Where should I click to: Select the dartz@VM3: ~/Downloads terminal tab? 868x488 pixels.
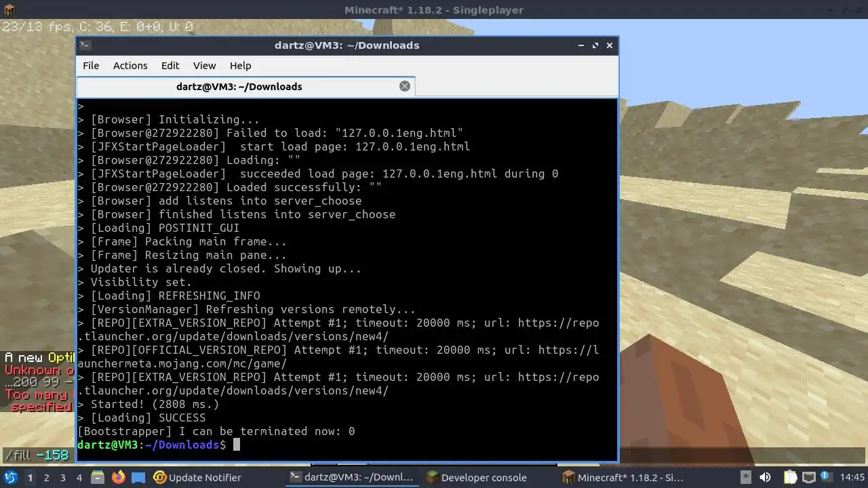tap(239, 87)
